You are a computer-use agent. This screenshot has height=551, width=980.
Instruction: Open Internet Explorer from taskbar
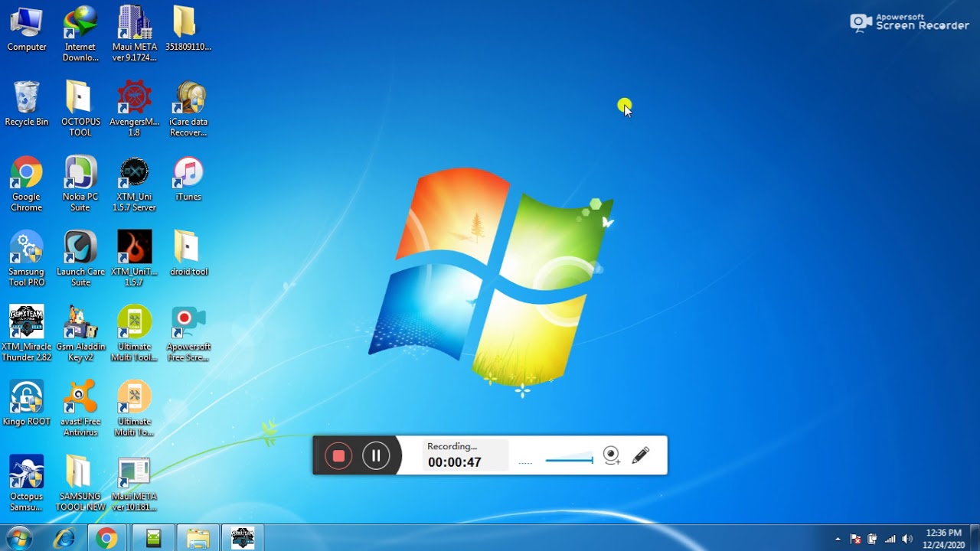click(x=64, y=539)
